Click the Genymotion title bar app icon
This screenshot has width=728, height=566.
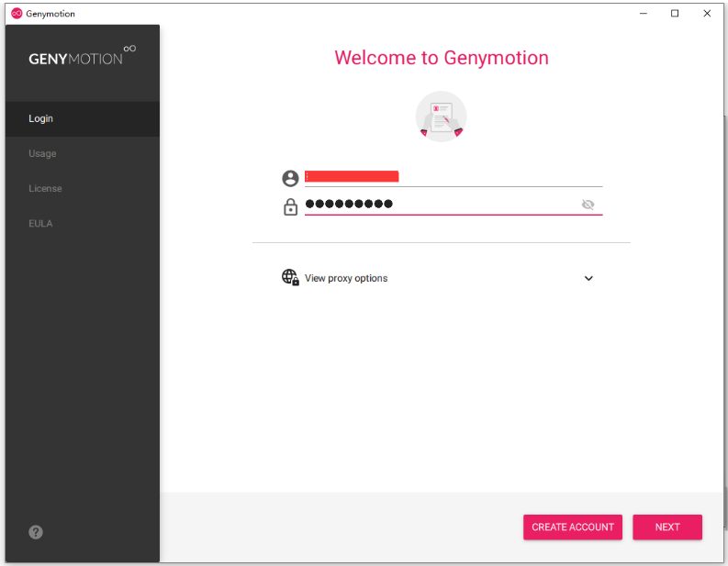coord(17,14)
